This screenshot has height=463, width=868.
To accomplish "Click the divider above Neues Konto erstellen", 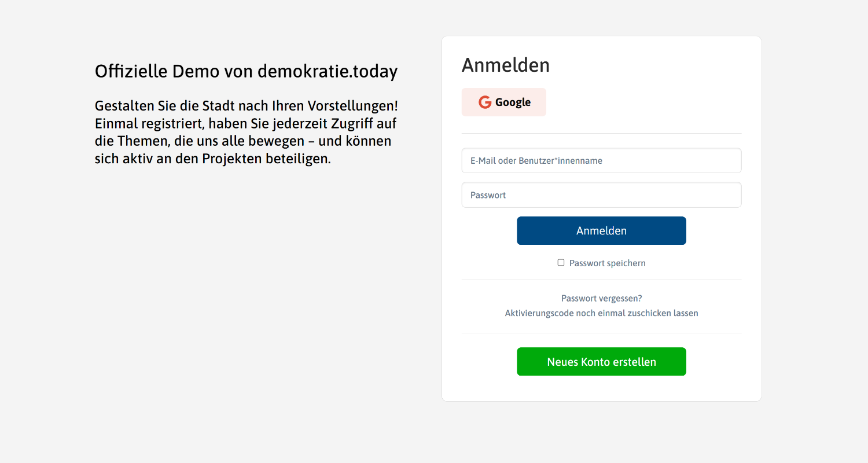I will pyautogui.click(x=601, y=334).
